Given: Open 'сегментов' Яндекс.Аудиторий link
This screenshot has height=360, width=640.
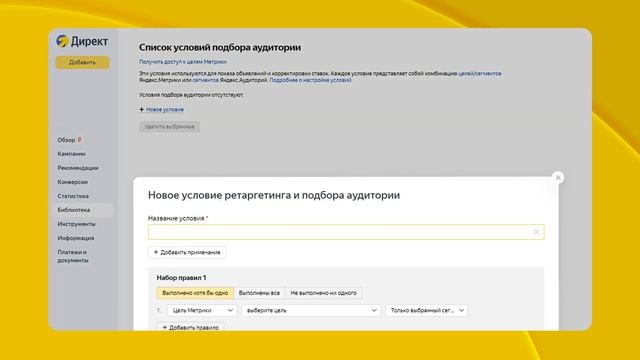Looking at the screenshot, I should 206,80.
